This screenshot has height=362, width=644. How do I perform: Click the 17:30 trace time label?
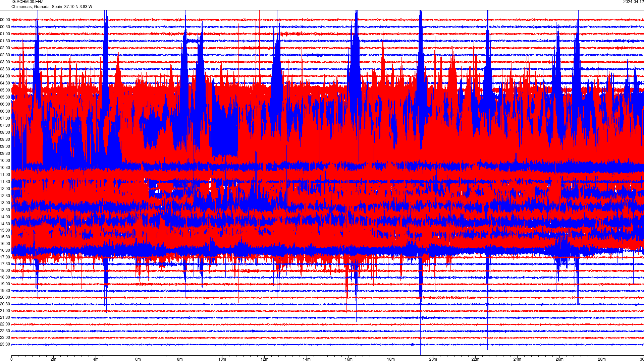point(5,264)
